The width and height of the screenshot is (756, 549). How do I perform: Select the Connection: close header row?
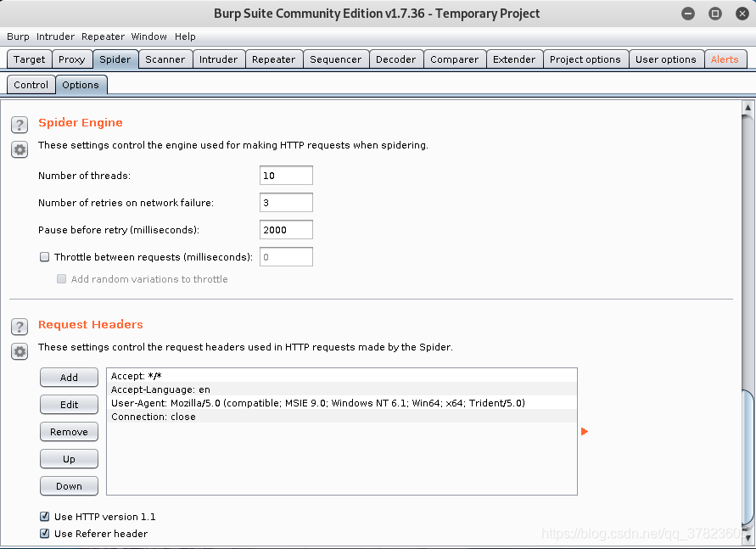(342, 417)
